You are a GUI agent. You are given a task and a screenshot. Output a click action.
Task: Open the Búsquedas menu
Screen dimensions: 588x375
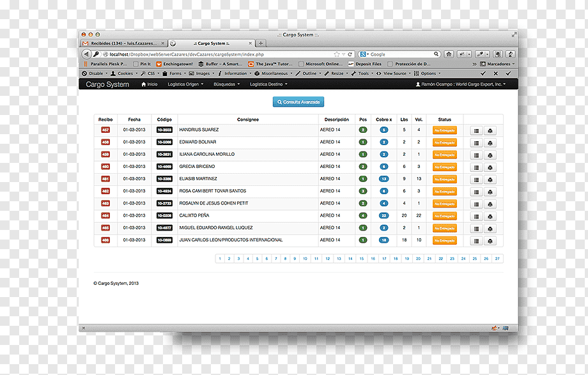pos(226,84)
